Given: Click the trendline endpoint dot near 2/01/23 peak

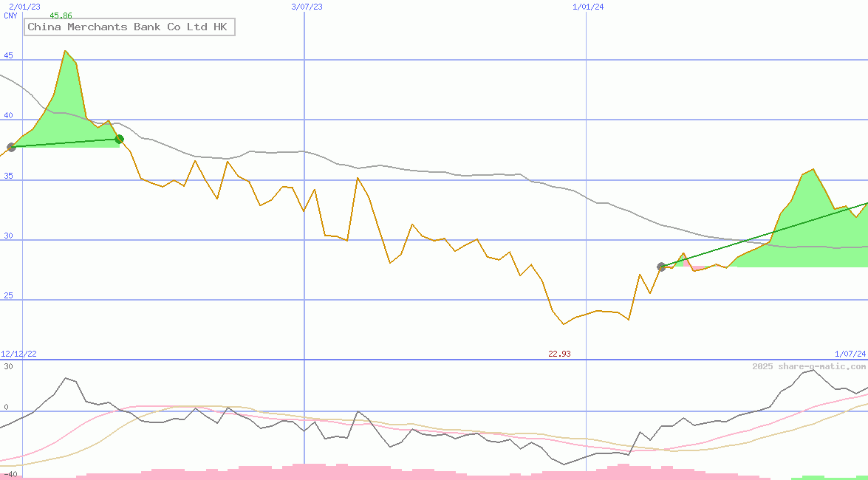Looking at the screenshot, I should pyautogui.click(x=119, y=139).
